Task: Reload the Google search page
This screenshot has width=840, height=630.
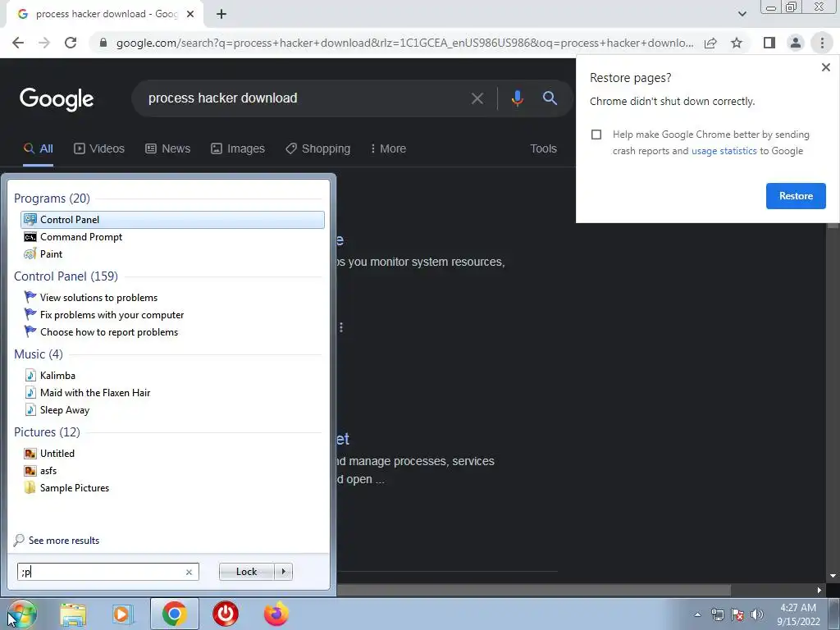Action: (x=71, y=43)
